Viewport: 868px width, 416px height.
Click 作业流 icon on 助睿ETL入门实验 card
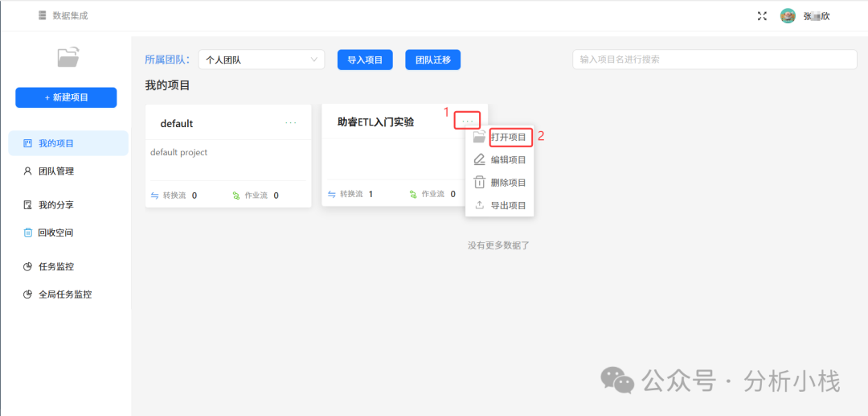tap(413, 195)
